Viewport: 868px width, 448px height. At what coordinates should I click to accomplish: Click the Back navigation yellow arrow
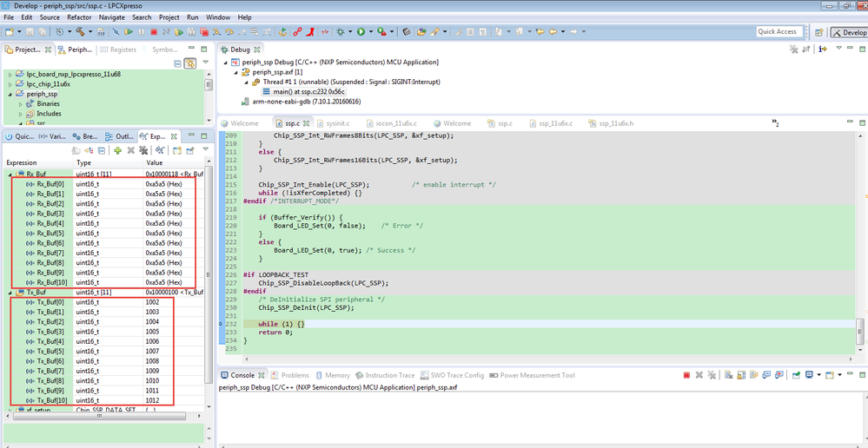tap(553, 31)
